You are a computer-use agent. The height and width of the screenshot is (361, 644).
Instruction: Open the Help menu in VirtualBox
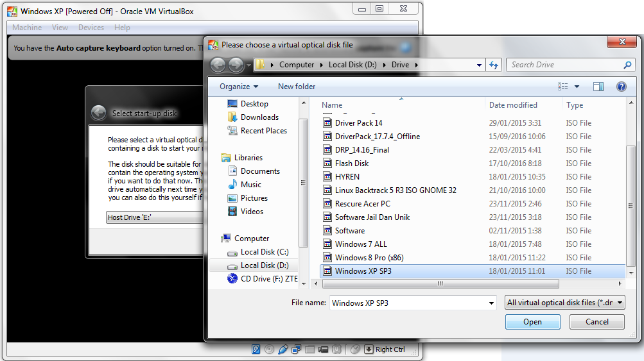122,28
